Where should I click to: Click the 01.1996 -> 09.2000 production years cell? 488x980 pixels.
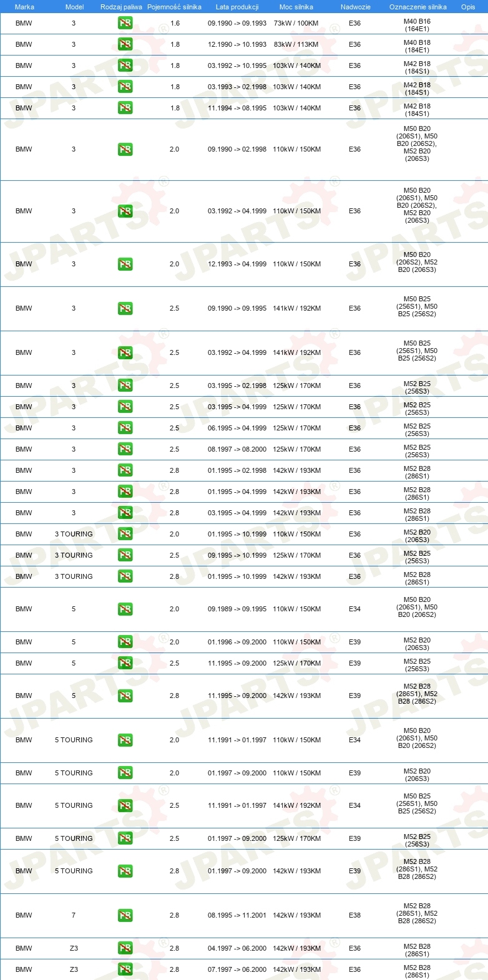click(x=237, y=642)
